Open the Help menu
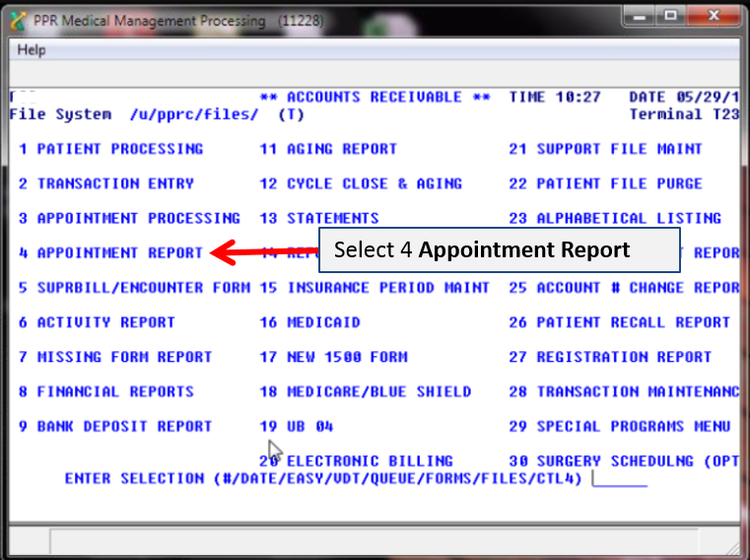Screen dimensions: 750x560 coord(32,50)
